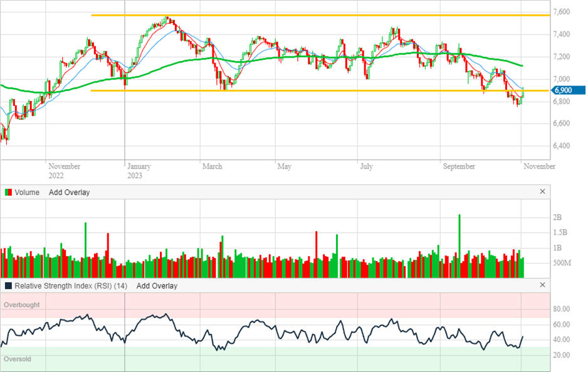
Task: Click the lower orange support line
Action: 282,92
